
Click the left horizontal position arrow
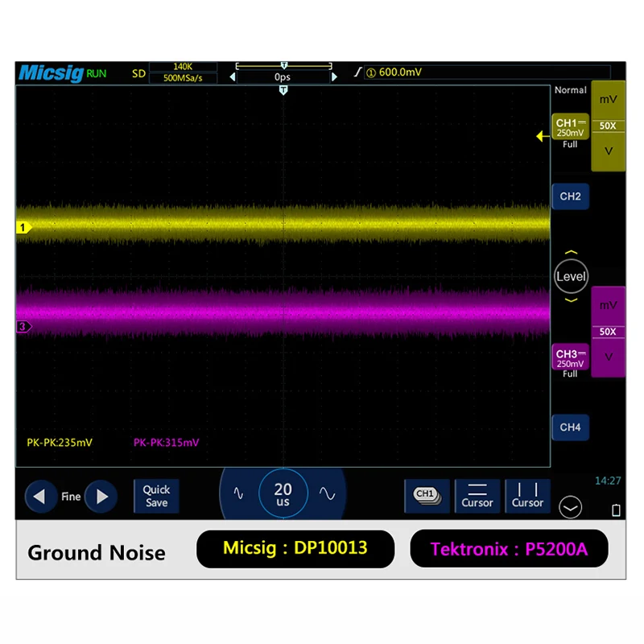pos(233,76)
